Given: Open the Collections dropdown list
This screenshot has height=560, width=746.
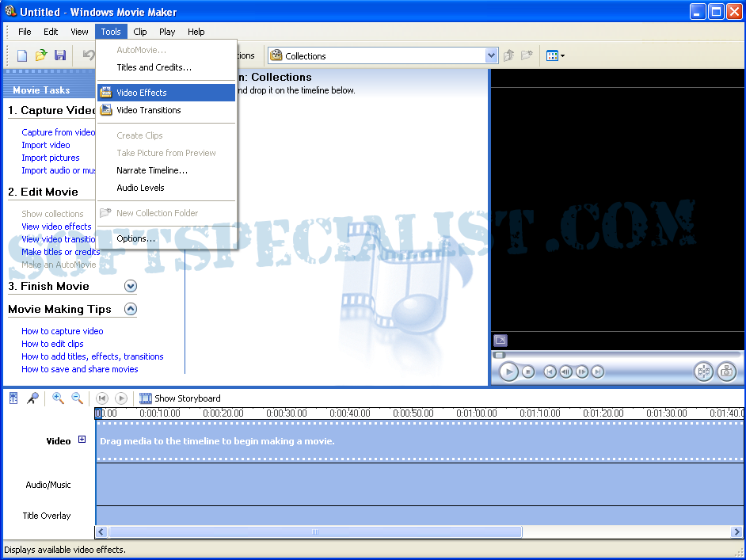Looking at the screenshot, I should pos(491,55).
